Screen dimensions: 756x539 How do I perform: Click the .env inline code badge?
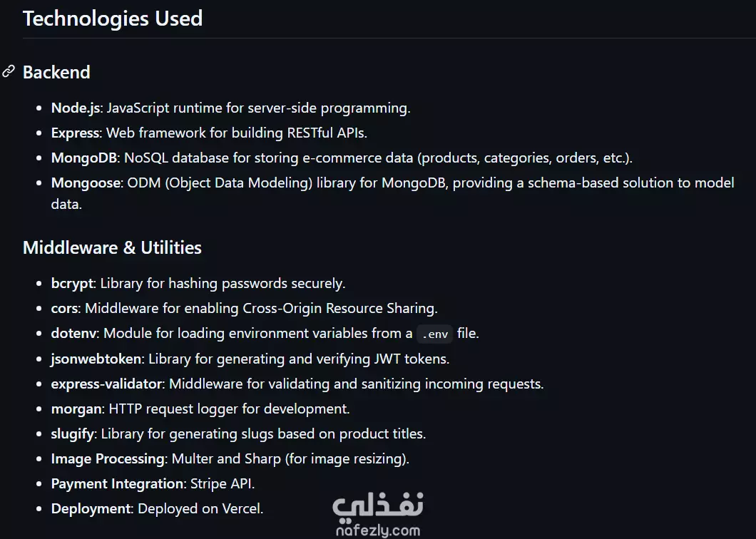point(435,334)
